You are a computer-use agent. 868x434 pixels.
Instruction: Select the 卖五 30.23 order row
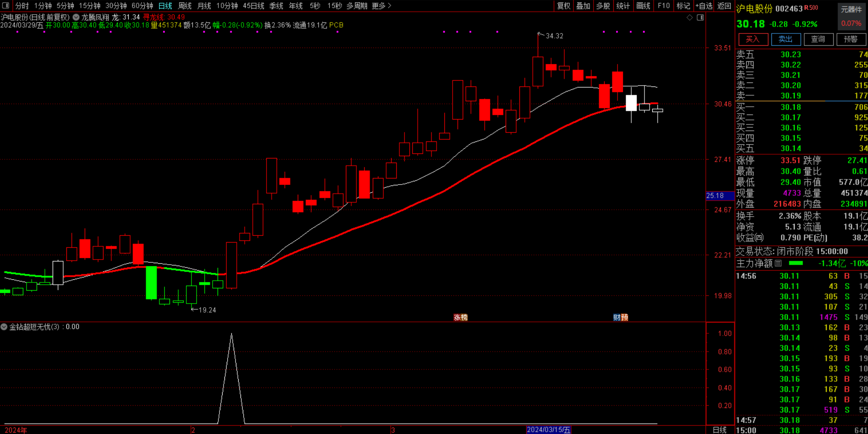tap(802, 54)
